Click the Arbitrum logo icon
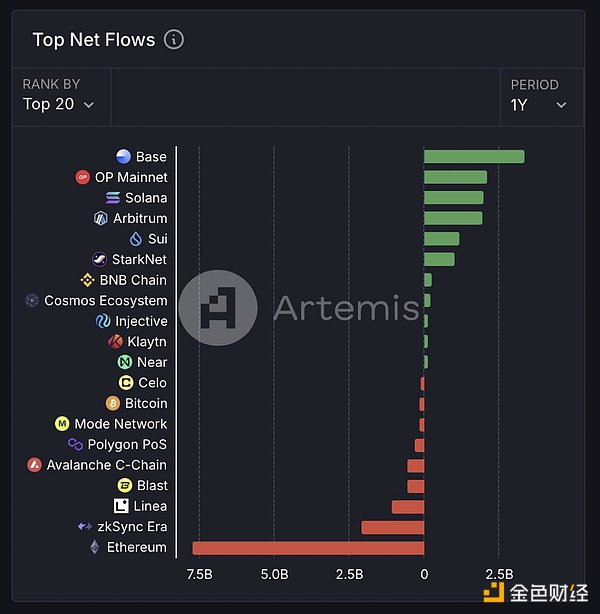The width and height of the screenshot is (600, 614). click(101, 218)
